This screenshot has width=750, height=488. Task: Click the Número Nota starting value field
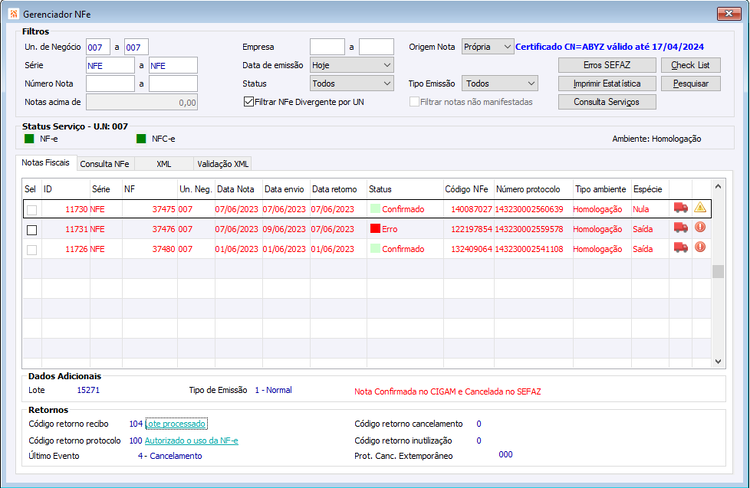point(110,83)
